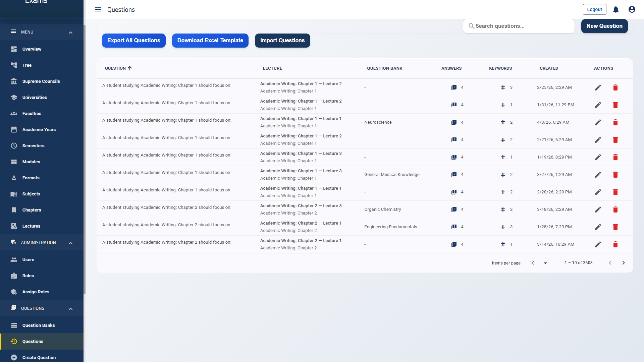Viewport: 644px width, 362px height.
Task: Click the hamburger icon beside Questions heading
Action: 98,9
